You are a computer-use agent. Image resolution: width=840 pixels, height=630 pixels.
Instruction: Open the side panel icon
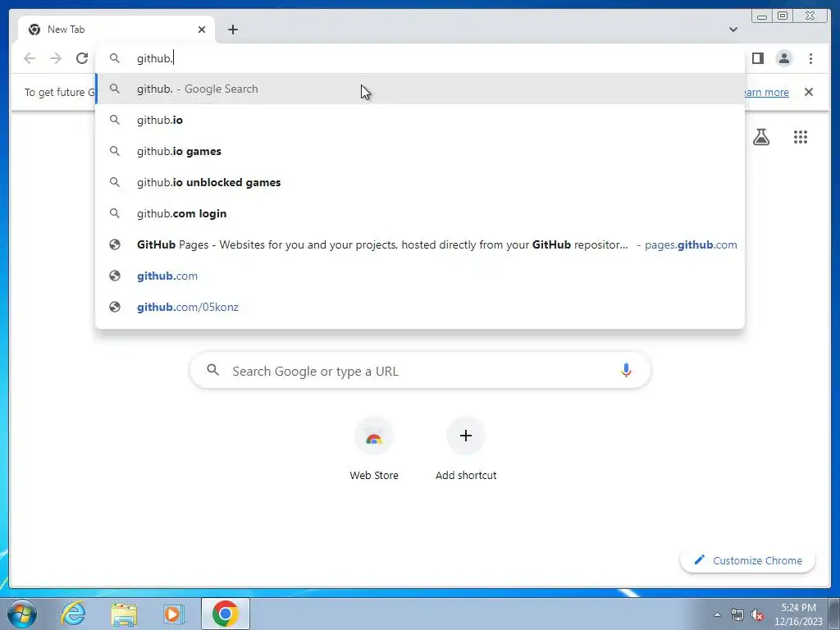coord(757,58)
